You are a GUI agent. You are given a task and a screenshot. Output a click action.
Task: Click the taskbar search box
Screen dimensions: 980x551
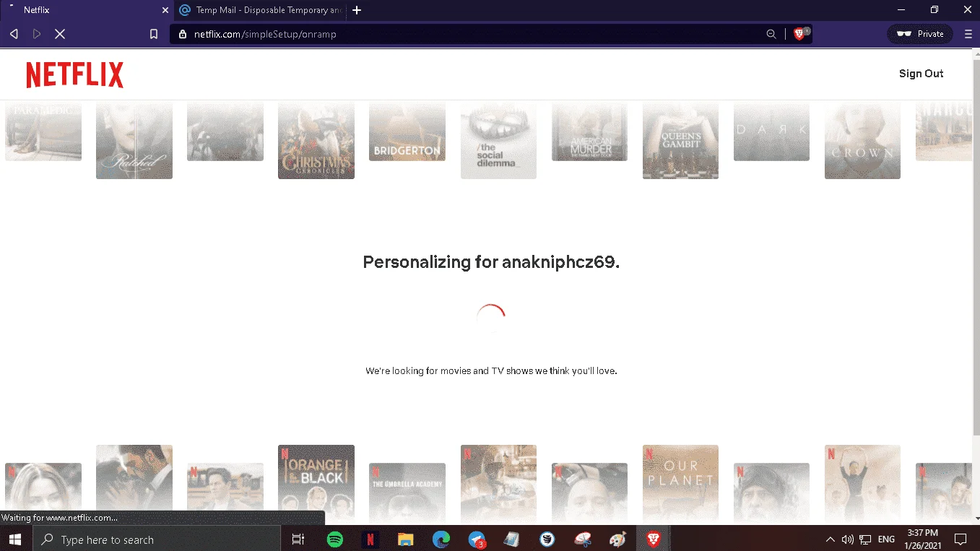pyautogui.click(x=157, y=539)
